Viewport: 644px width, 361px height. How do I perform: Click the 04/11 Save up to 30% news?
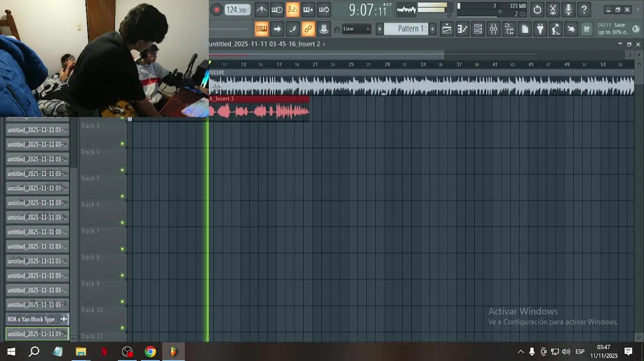[612, 29]
